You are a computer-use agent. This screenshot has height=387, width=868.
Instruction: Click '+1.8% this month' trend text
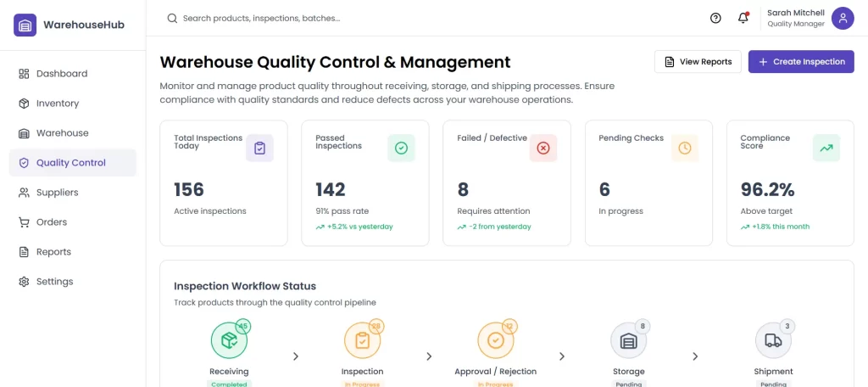click(781, 227)
